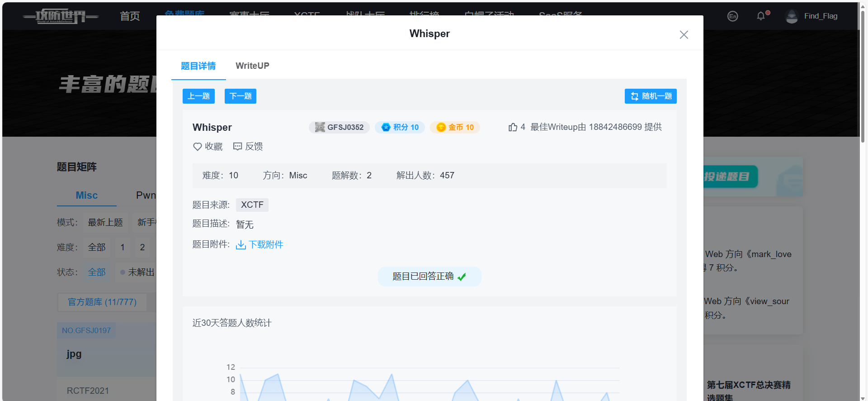Open the jpg challenge card
This screenshot has height=401, width=868.
[x=107, y=349]
